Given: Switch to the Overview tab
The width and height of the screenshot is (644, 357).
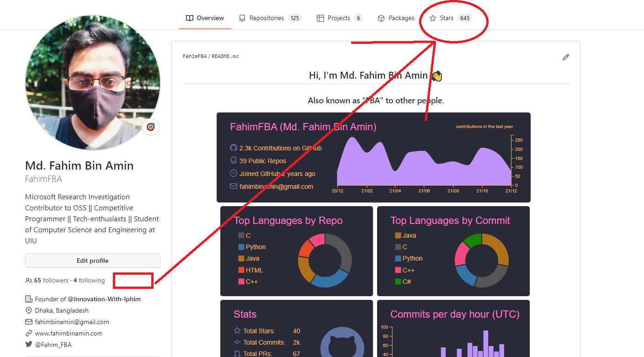Looking at the screenshot, I should pos(205,18).
